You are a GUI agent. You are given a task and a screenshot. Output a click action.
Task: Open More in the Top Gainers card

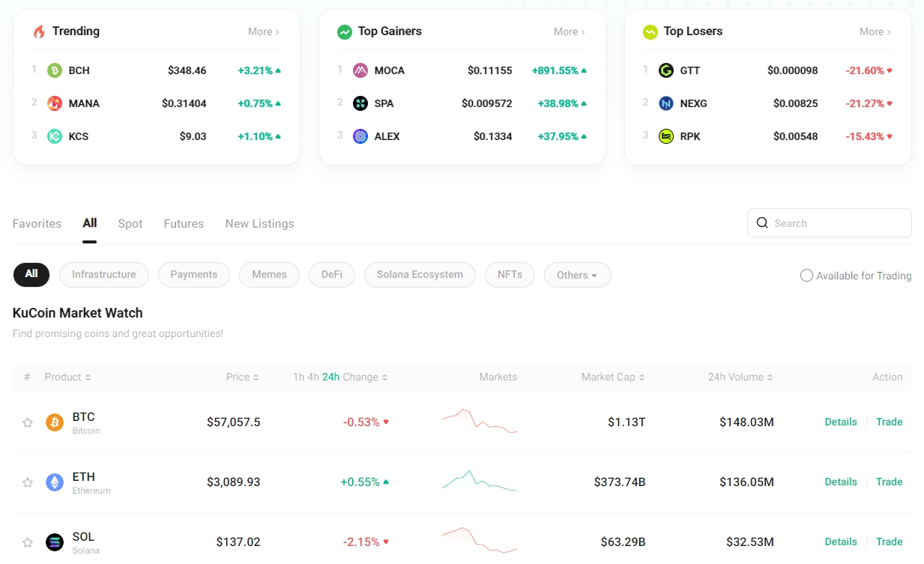point(569,31)
